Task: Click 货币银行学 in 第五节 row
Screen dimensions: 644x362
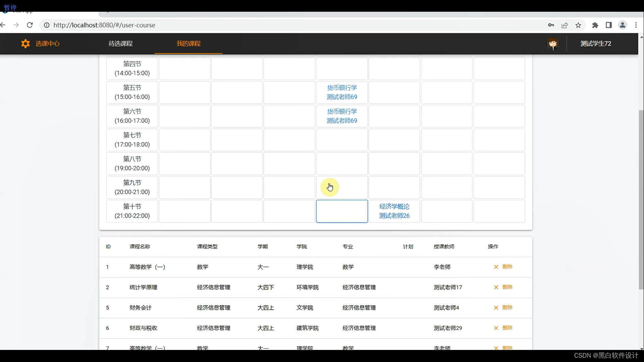Action: (x=342, y=92)
